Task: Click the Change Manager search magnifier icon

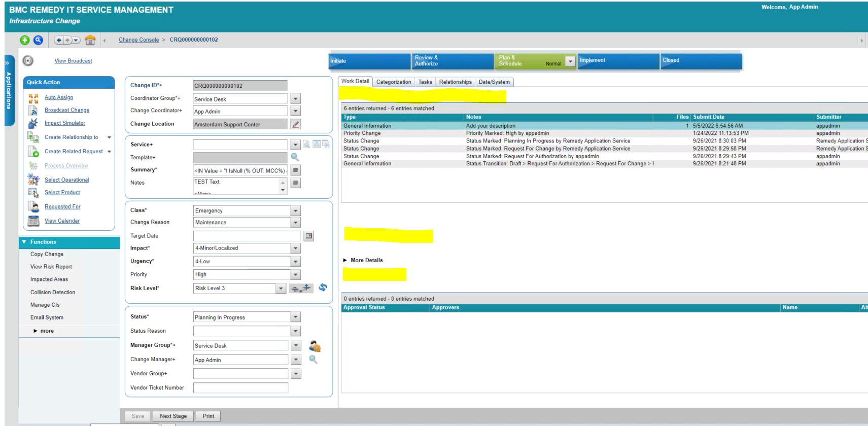Action: tap(314, 359)
